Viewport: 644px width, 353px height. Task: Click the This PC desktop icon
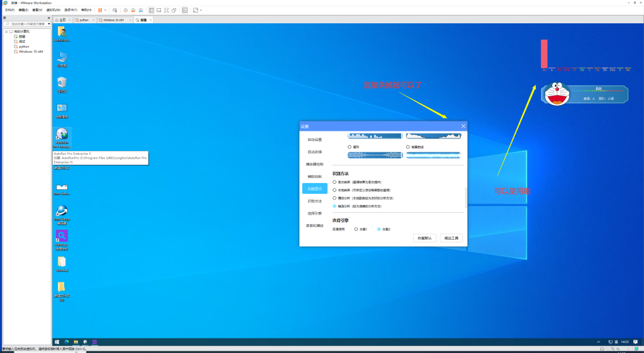coord(62,60)
